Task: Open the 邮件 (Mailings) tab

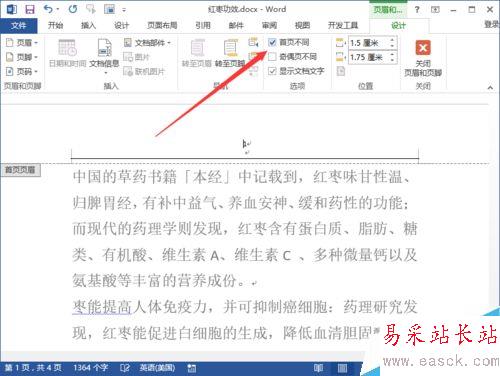Action: click(236, 25)
